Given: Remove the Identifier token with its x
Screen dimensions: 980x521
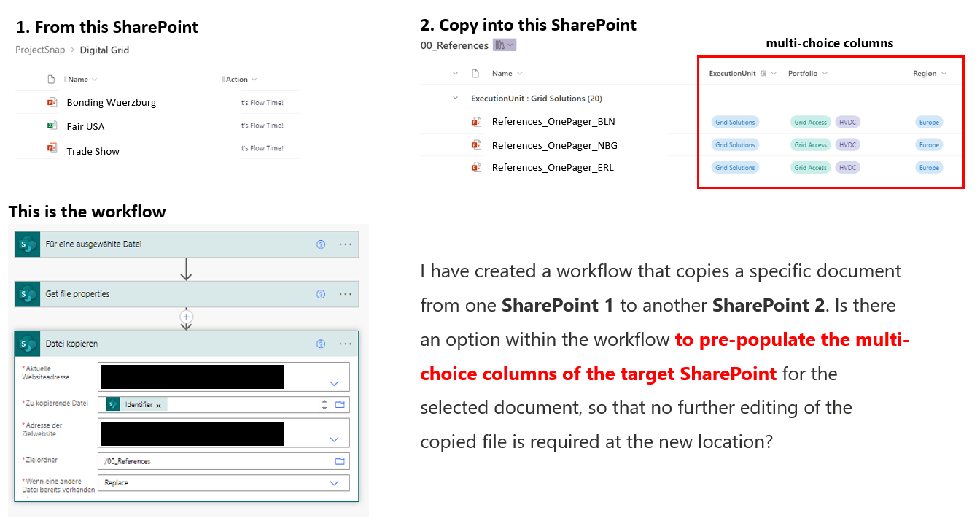Looking at the screenshot, I should [158, 405].
